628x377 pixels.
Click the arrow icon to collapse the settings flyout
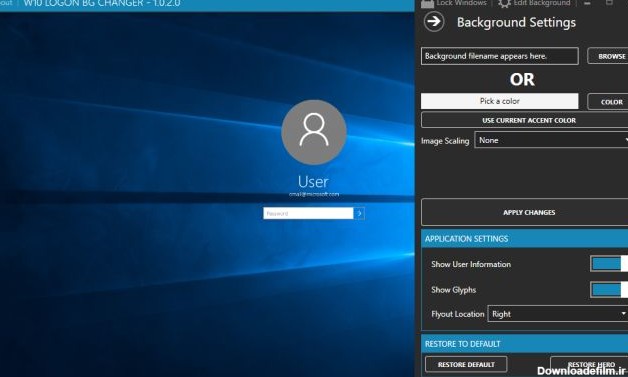(x=434, y=22)
